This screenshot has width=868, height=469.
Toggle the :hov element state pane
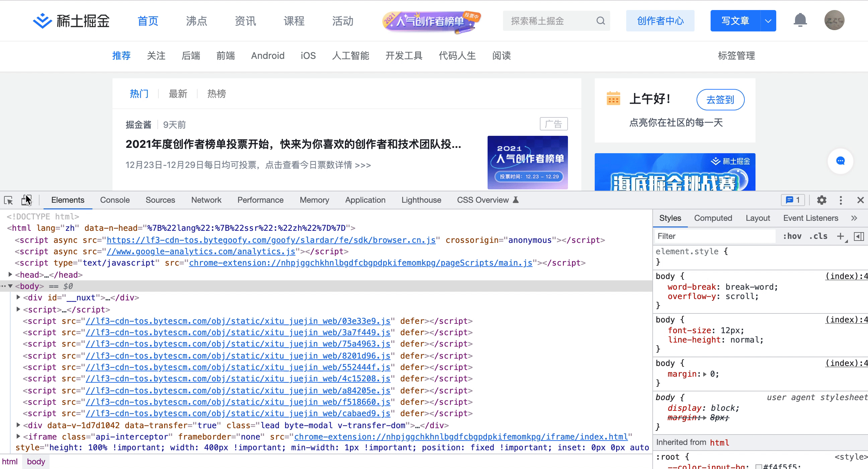pyautogui.click(x=792, y=236)
